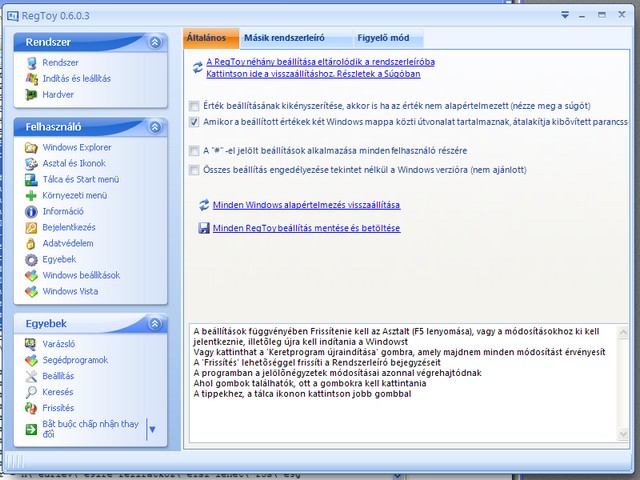Select the Tálca és Start menü link

[x=81, y=180]
